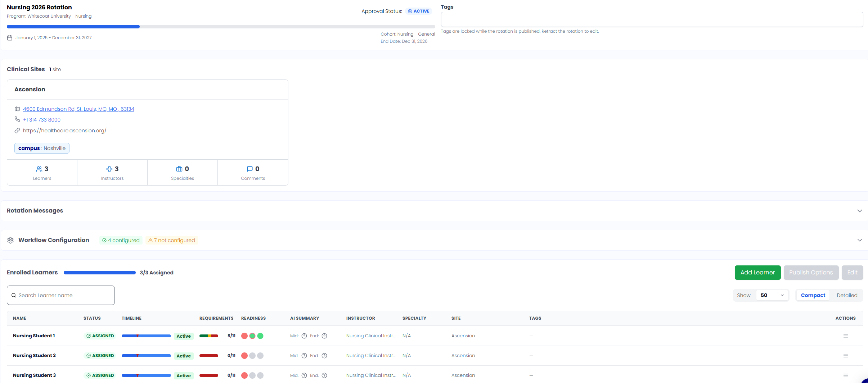Click instructor name for Nursing Student 1
The height and width of the screenshot is (383, 868).
371,336
